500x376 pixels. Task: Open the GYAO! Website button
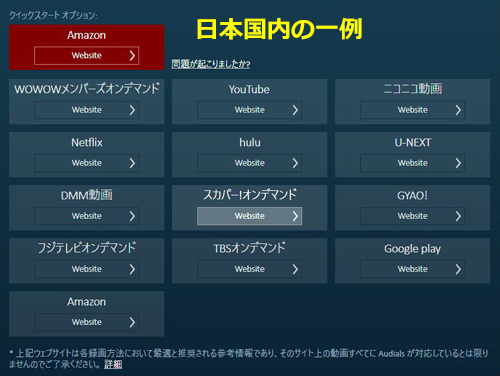pos(412,216)
